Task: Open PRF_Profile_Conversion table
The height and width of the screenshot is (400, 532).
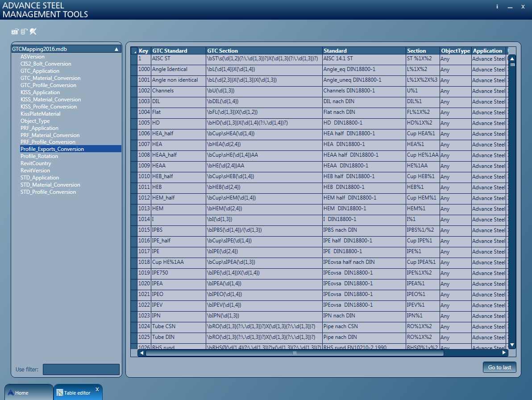Action: point(48,142)
